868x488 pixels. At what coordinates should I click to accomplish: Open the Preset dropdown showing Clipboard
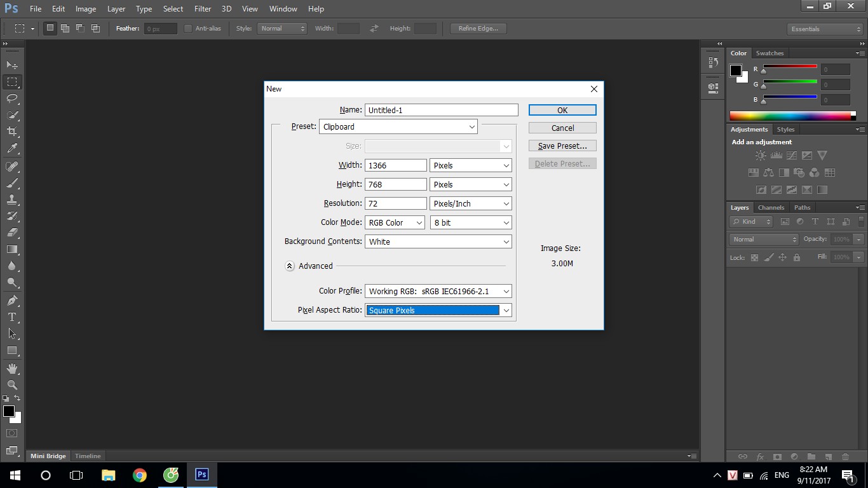click(x=398, y=126)
